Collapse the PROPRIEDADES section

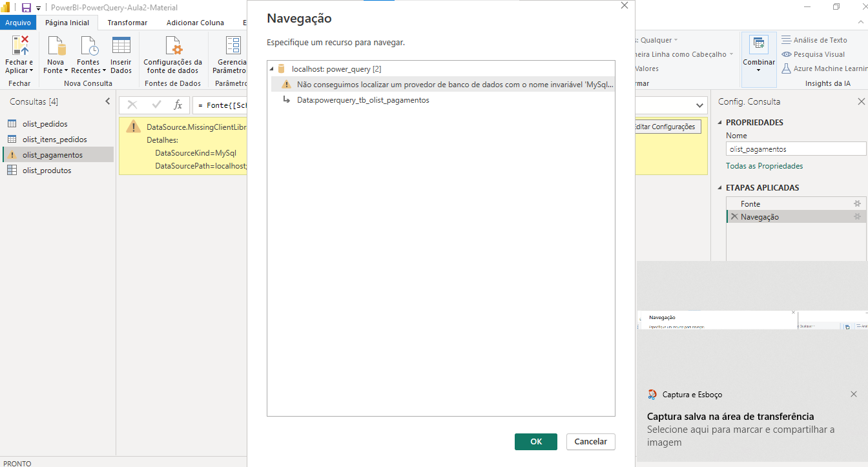pyautogui.click(x=721, y=123)
